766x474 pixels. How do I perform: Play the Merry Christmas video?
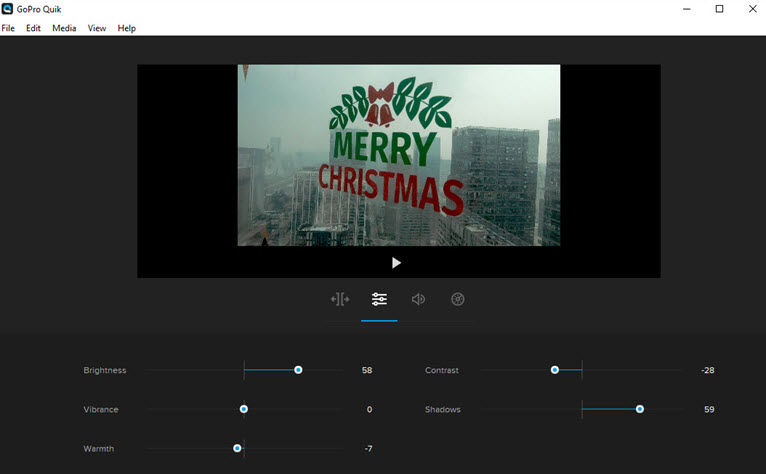396,263
